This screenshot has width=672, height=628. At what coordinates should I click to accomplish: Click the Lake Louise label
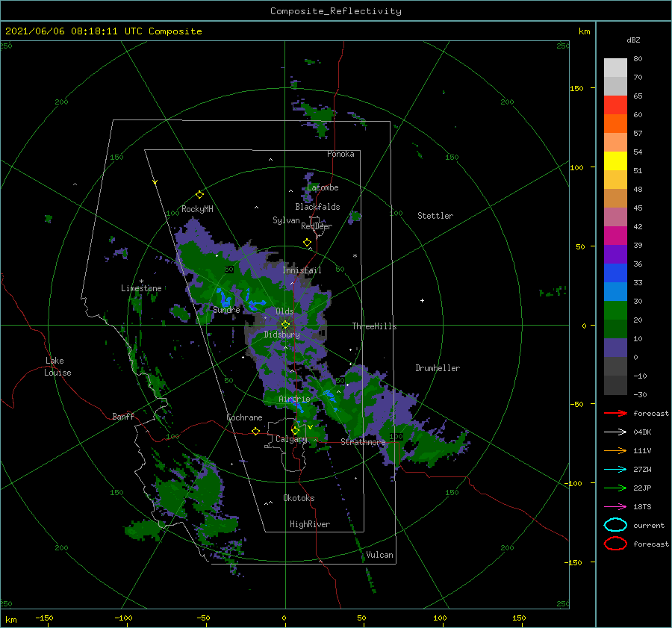pyautogui.click(x=57, y=367)
